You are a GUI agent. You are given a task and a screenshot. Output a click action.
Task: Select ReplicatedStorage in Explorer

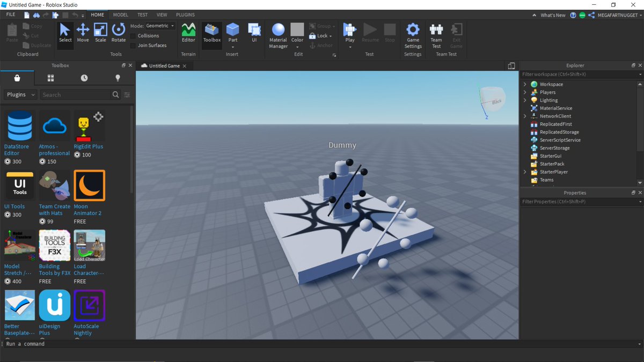[559, 132]
